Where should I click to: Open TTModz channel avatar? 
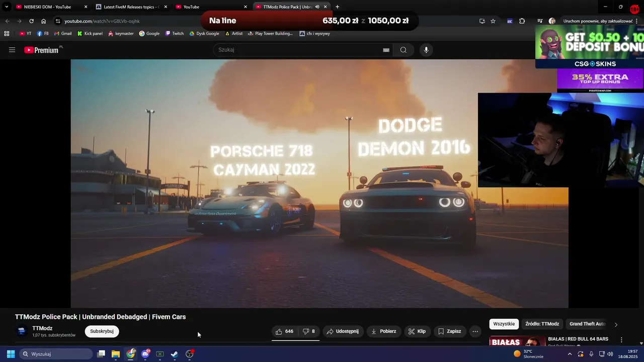pyautogui.click(x=22, y=331)
